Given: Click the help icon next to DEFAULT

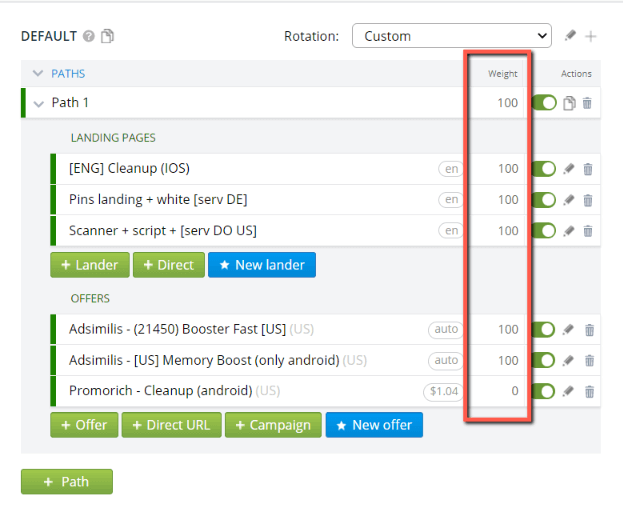Looking at the screenshot, I should [x=89, y=37].
